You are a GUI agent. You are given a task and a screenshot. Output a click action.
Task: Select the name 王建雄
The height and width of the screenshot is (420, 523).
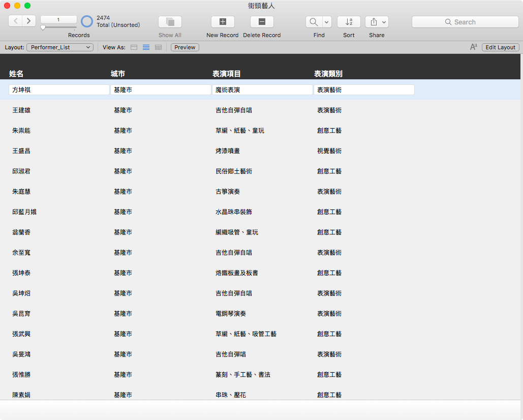pos(21,110)
